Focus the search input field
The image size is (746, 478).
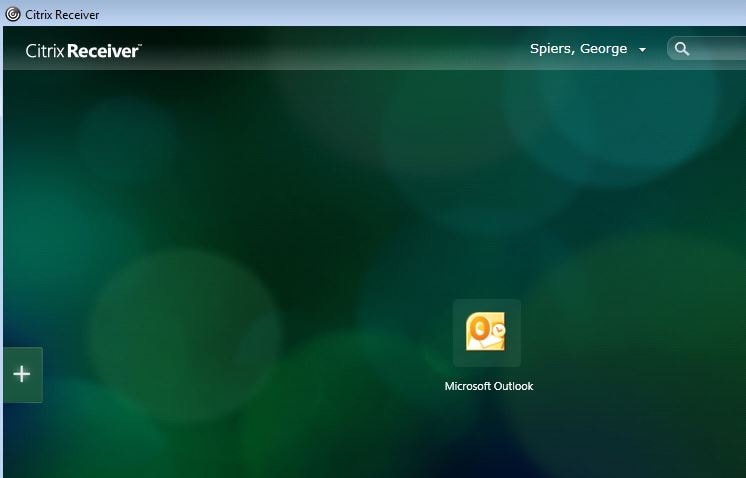[x=707, y=49]
